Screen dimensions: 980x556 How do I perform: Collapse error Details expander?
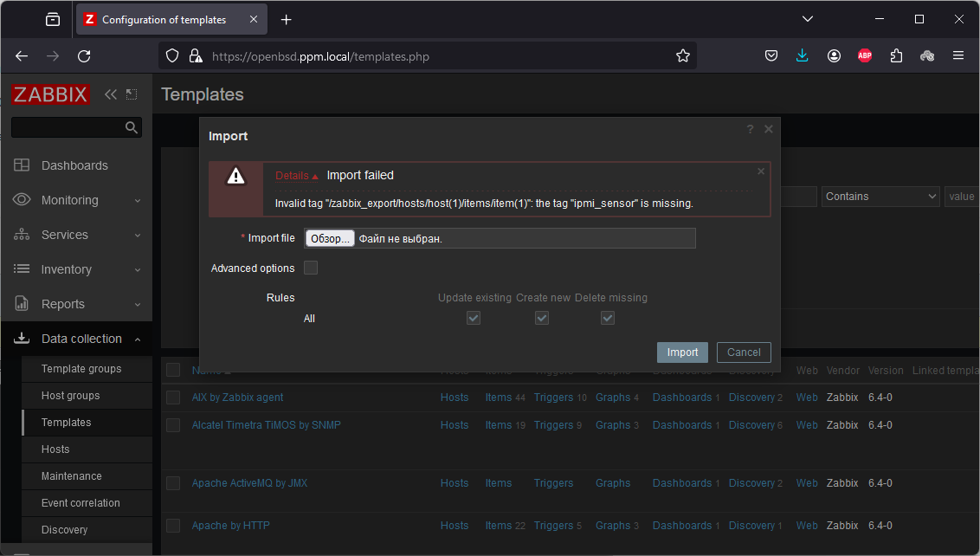click(296, 176)
